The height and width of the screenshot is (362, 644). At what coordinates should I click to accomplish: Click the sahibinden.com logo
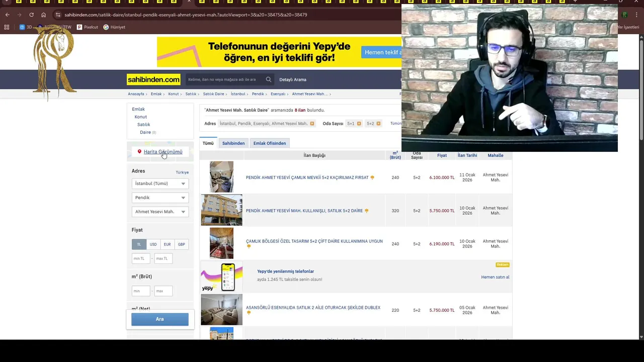[x=153, y=79]
